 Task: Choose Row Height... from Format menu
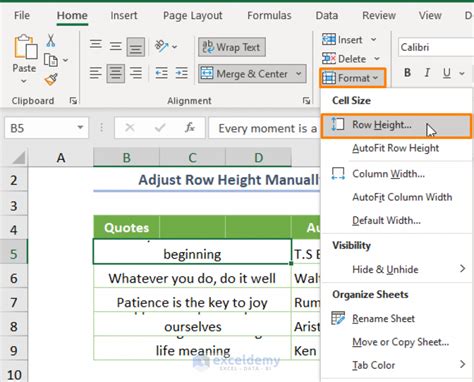point(396,126)
